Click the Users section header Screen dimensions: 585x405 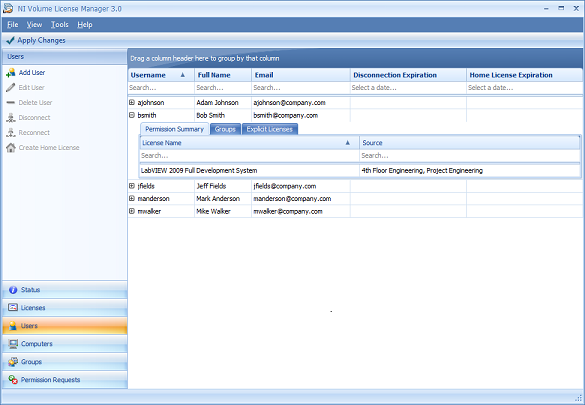65,57
